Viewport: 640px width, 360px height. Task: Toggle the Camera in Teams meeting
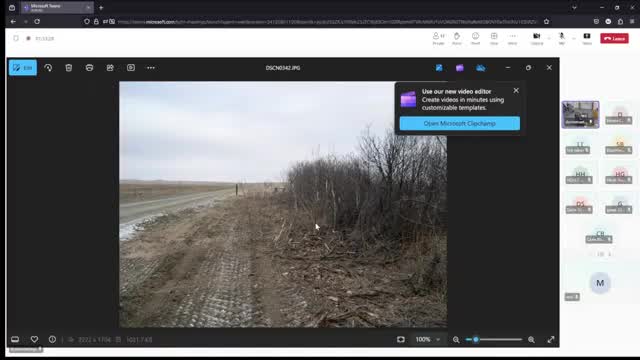point(537,38)
